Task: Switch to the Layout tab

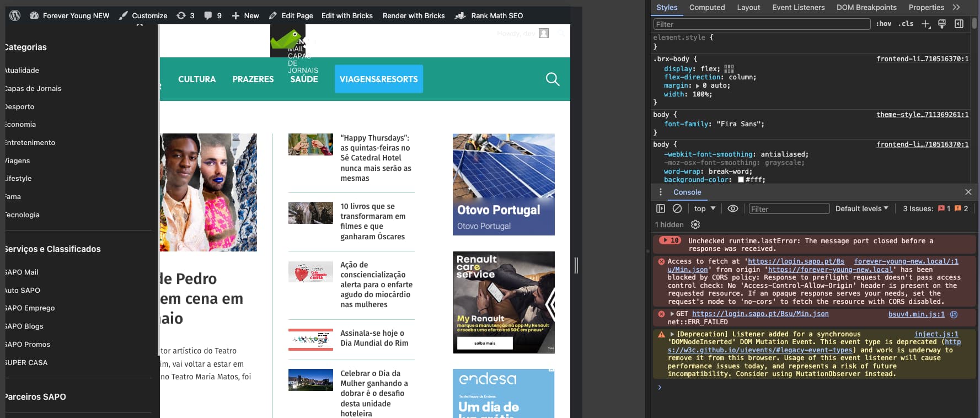Action: tap(748, 7)
